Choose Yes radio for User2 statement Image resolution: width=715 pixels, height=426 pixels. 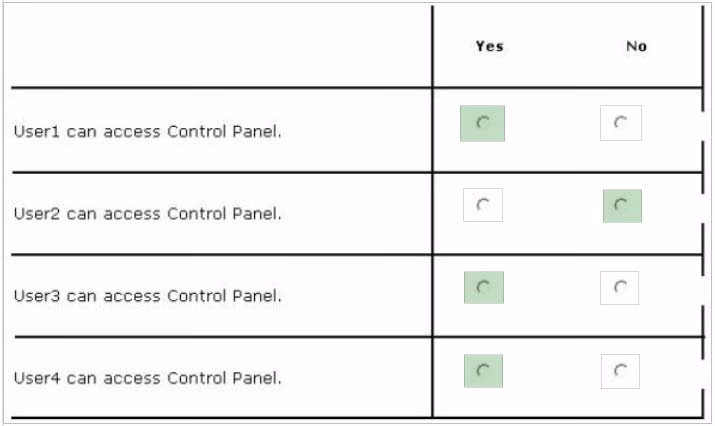coord(483,205)
